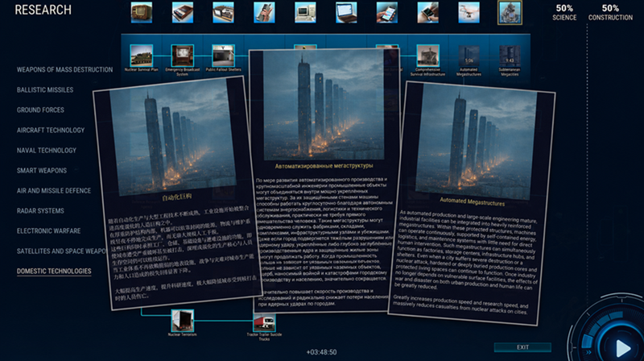Open the Naval Technology category
This screenshot has width=644, height=361.
(x=47, y=150)
